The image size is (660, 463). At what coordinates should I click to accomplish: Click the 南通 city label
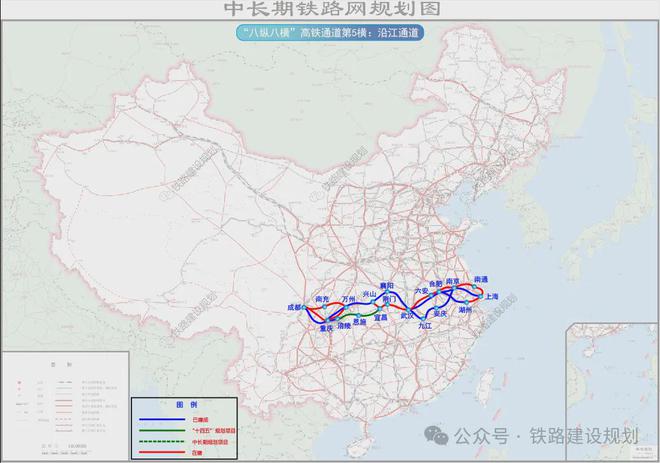[x=481, y=279]
